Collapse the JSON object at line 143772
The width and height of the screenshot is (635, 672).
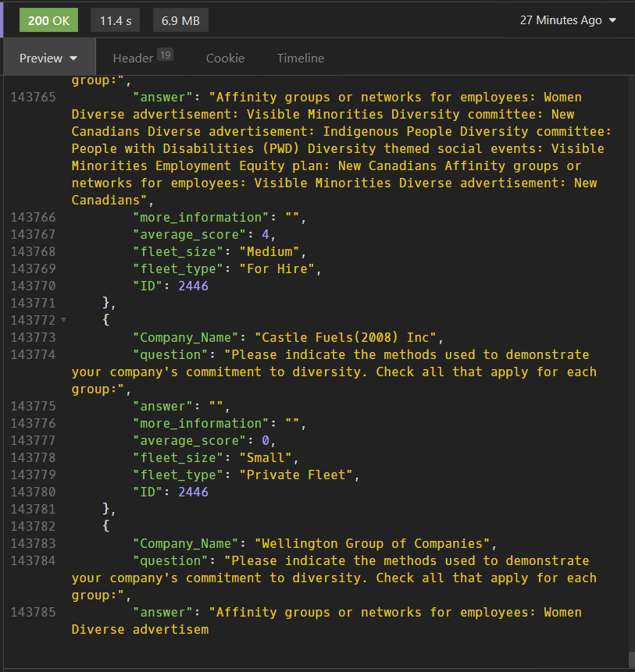pos(63,320)
